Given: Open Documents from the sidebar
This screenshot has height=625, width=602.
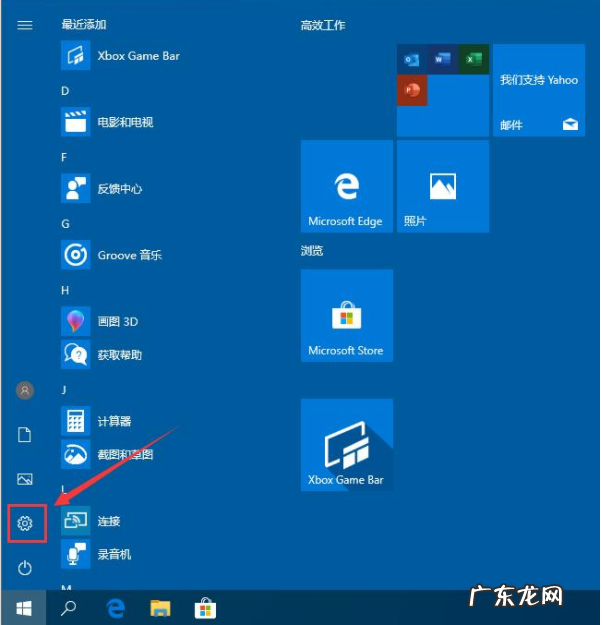Looking at the screenshot, I should (25, 435).
